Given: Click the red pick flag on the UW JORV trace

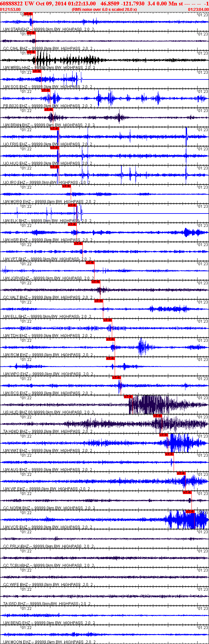Looking at the screenshot, I should point(90,263).
